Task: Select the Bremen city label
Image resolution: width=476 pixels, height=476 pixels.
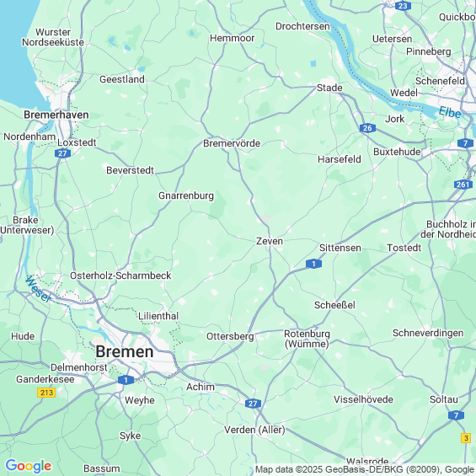Action: (125, 352)
